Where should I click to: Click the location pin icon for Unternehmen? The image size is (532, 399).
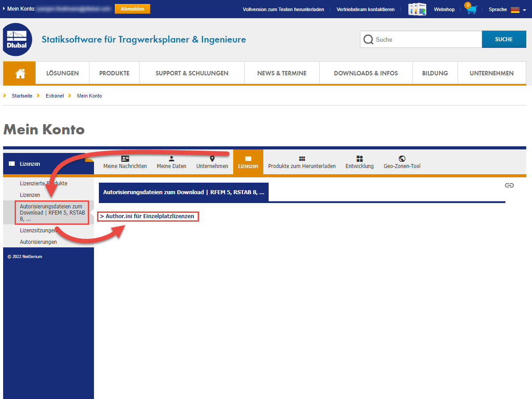coord(212,158)
